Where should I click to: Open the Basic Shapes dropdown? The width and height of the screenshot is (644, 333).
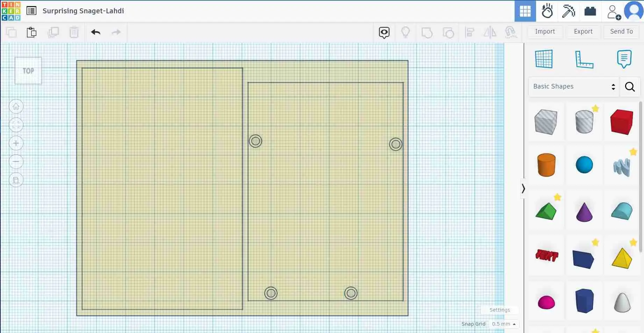pos(573,86)
